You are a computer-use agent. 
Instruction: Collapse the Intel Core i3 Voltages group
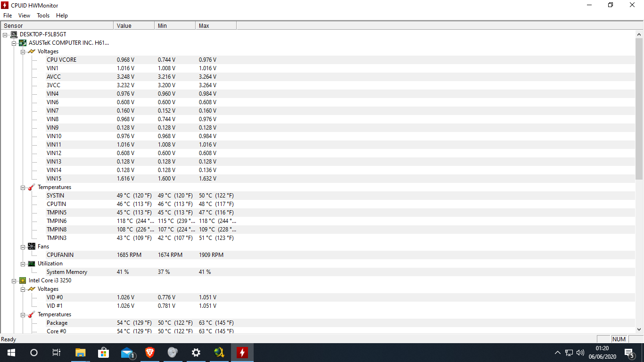23,289
